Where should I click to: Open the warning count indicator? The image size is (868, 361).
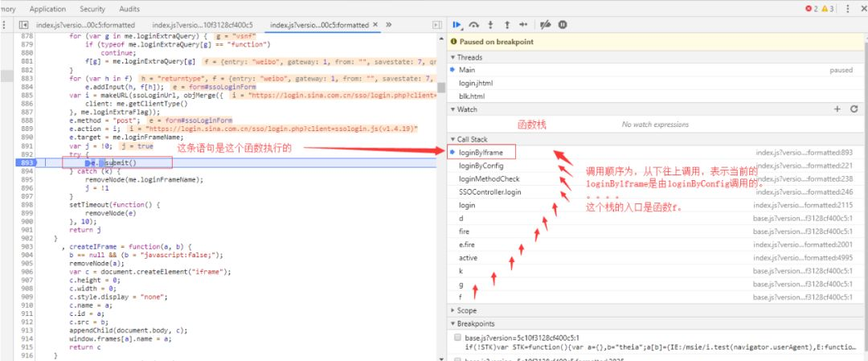pos(828,9)
